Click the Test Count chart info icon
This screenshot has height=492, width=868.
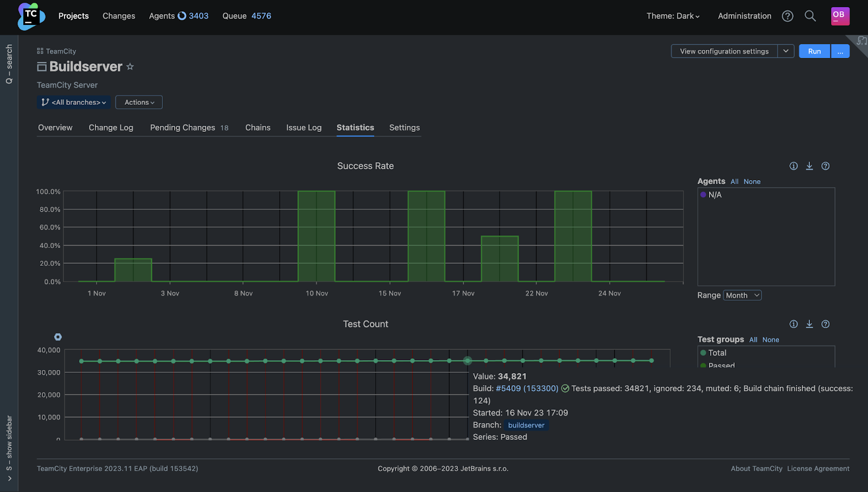point(794,324)
